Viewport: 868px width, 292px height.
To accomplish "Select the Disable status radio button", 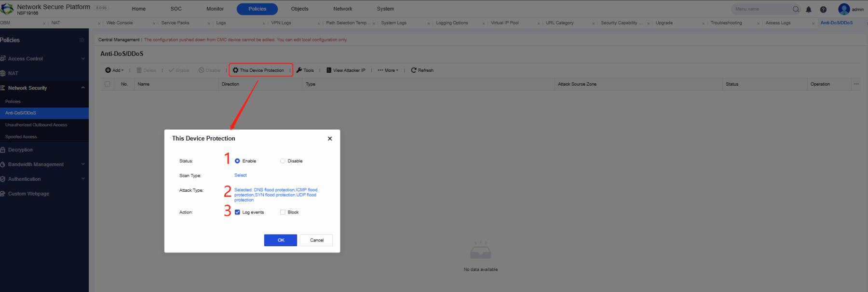I will pos(283,161).
